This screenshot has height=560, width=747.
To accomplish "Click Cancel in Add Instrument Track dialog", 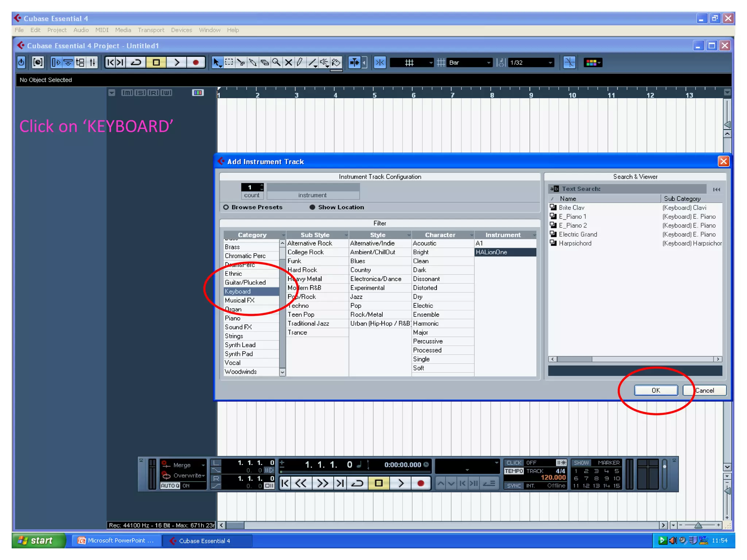I will [705, 390].
